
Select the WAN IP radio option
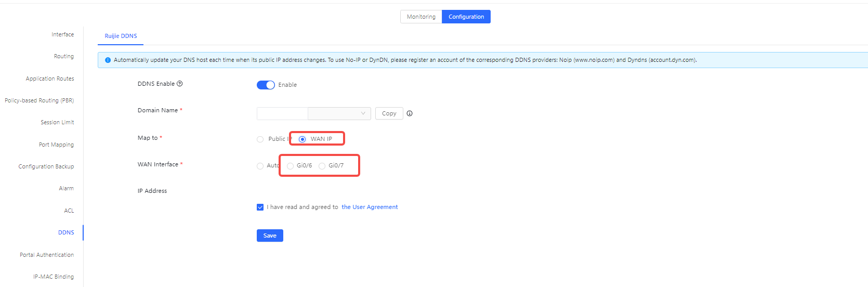click(x=303, y=139)
